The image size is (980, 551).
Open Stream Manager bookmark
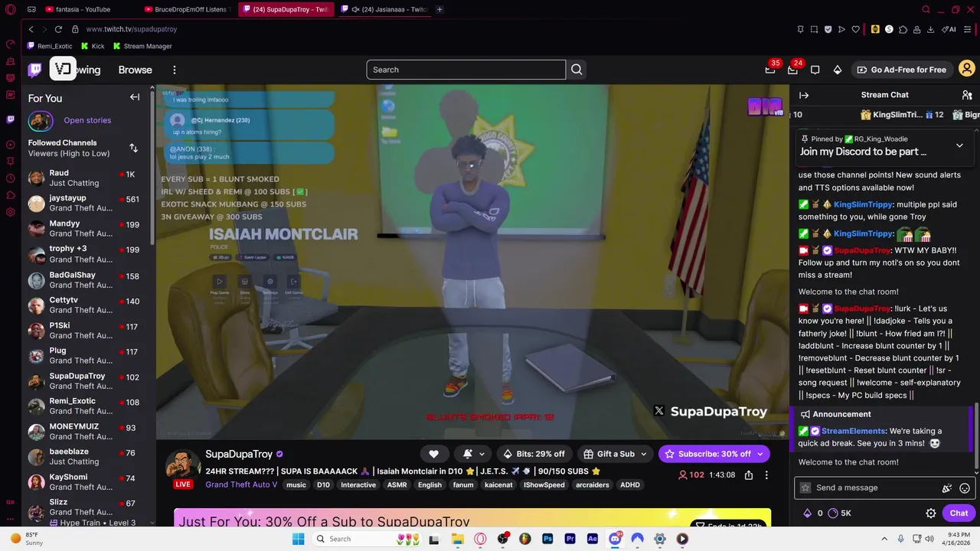[142, 46]
